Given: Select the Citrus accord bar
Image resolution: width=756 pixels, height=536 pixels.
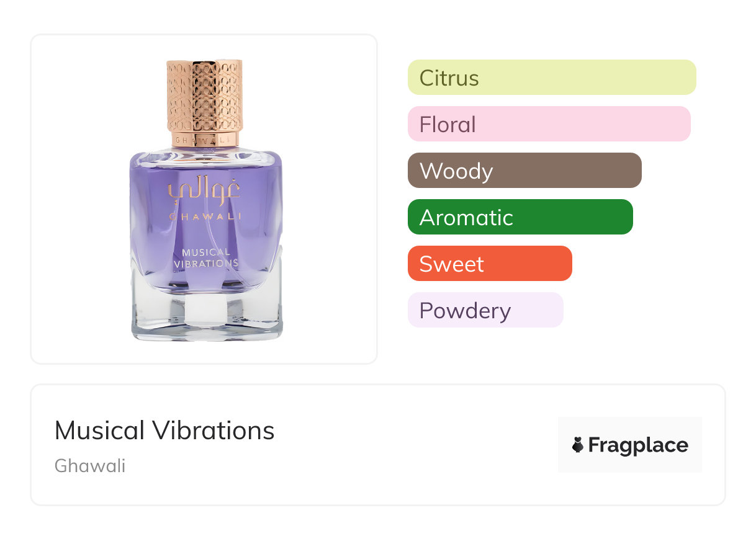Looking at the screenshot, I should pyautogui.click(x=552, y=78).
